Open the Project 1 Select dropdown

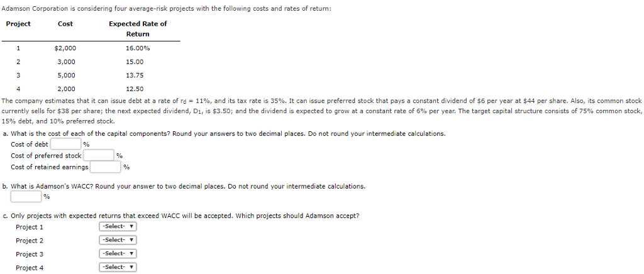tap(118, 226)
